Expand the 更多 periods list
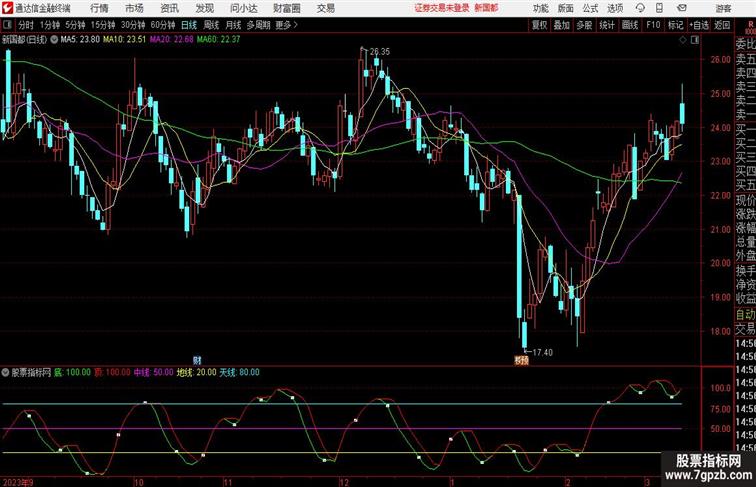Screen dimensions: 756x487 (286, 25)
